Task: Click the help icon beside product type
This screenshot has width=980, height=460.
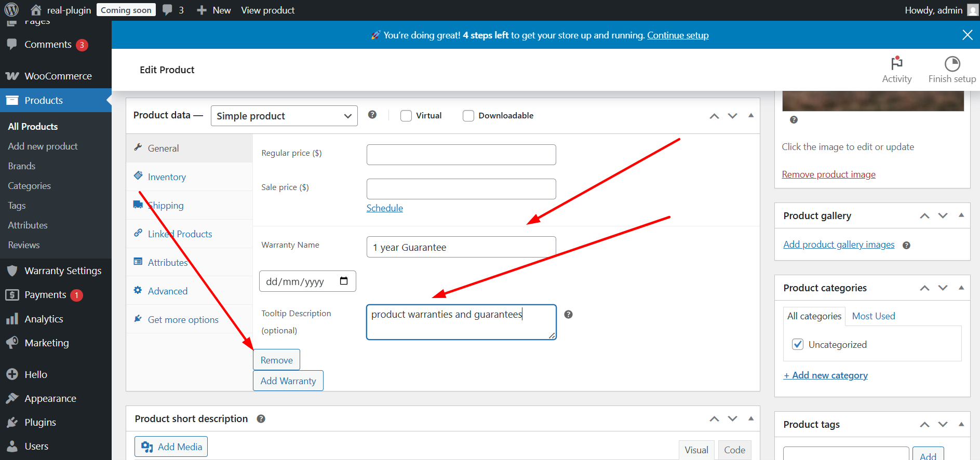Action: (x=372, y=115)
